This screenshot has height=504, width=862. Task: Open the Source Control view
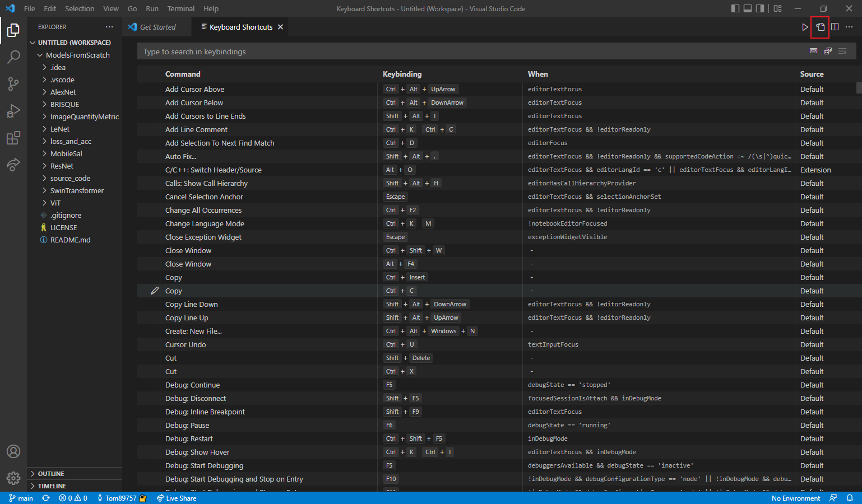pyautogui.click(x=13, y=83)
